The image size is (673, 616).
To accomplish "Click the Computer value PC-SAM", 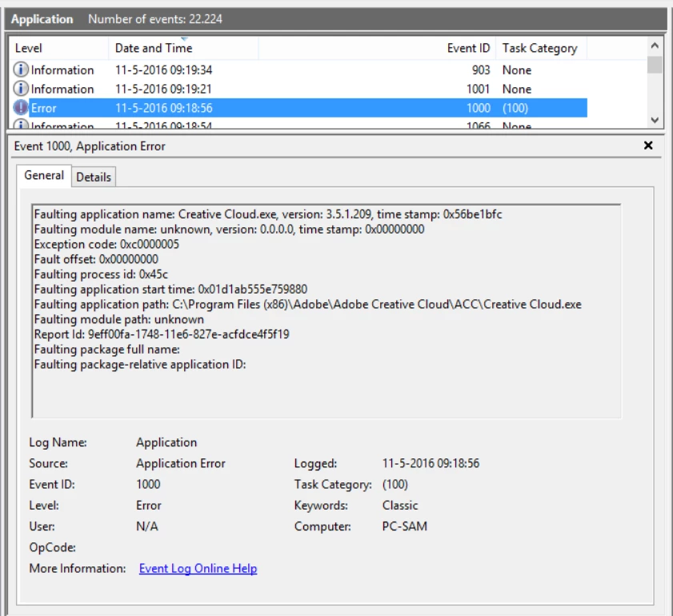I will pyautogui.click(x=405, y=526).
